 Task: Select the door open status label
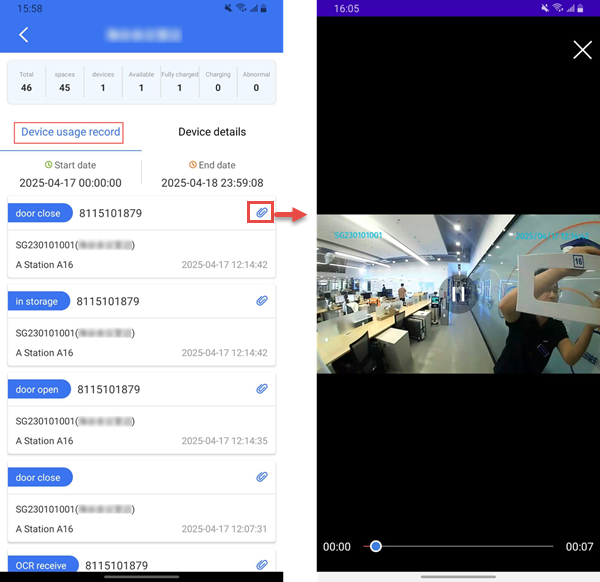[39, 389]
